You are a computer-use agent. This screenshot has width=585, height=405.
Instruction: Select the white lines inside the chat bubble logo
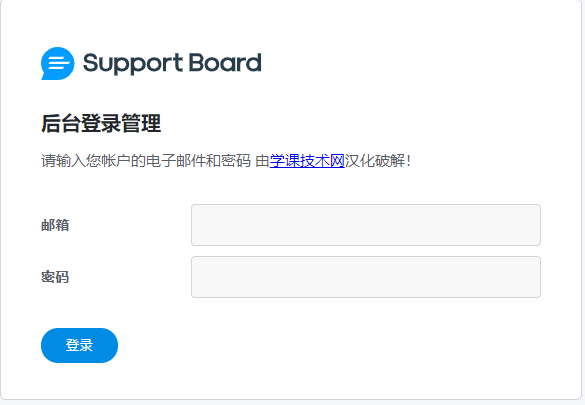pyautogui.click(x=59, y=62)
